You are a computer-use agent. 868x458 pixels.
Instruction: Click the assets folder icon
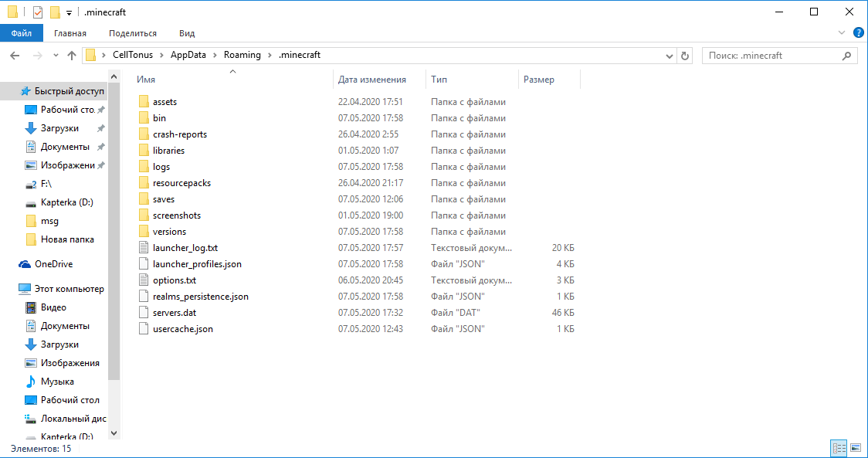(x=144, y=101)
